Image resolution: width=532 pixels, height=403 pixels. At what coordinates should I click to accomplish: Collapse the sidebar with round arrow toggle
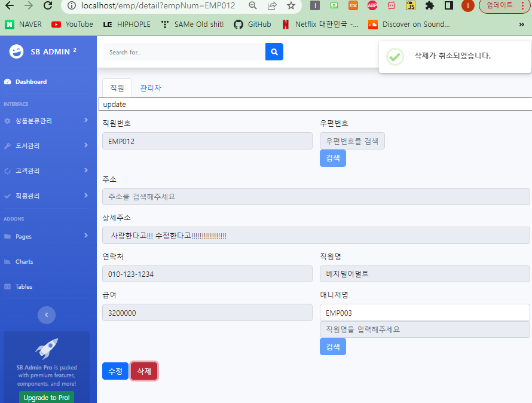[x=47, y=315]
